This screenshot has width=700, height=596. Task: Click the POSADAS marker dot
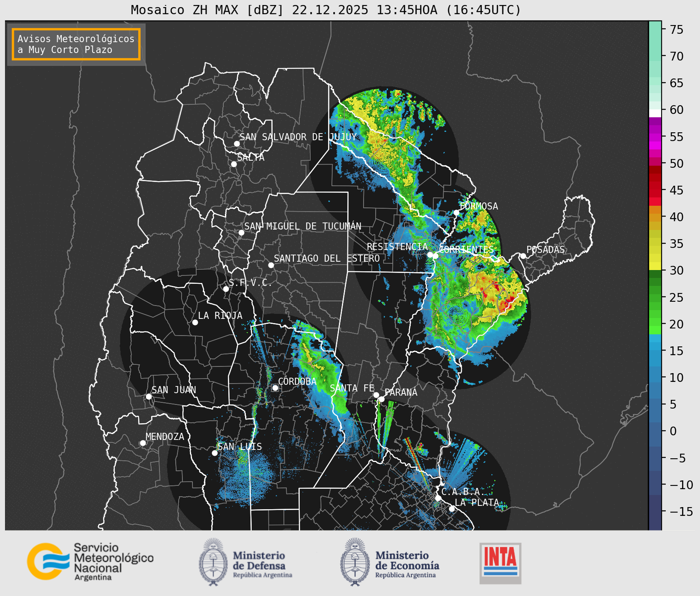pyautogui.click(x=523, y=256)
